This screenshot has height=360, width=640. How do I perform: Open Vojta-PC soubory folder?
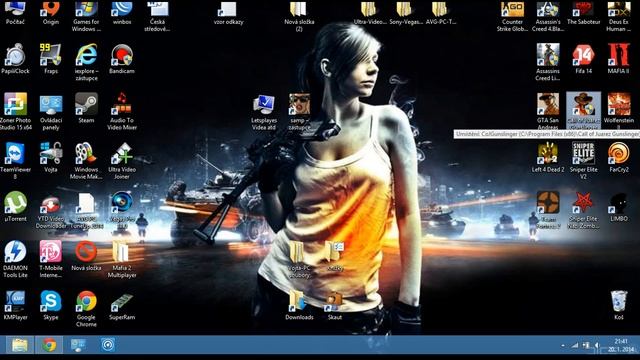[x=299, y=259]
